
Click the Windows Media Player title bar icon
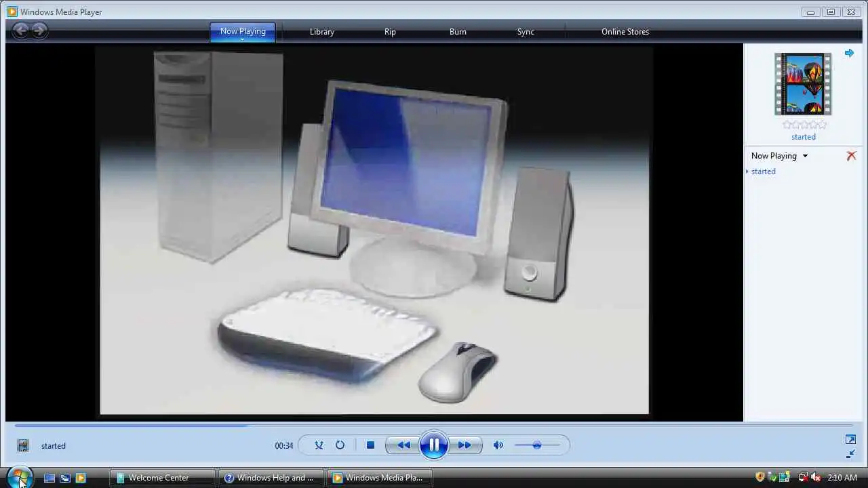tap(12, 12)
